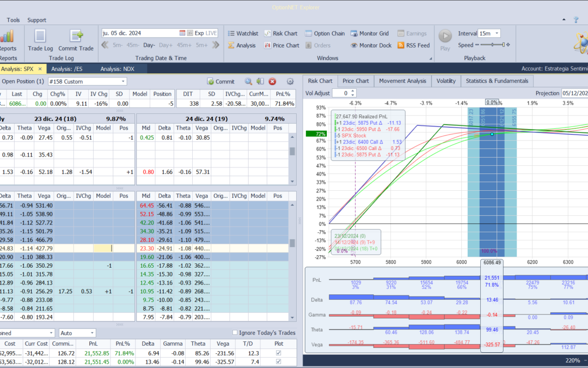Image resolution: width=588 pixels, height=368 pixels.
Task: Click the Day+ time step button
Action: (x=166, y=45)
